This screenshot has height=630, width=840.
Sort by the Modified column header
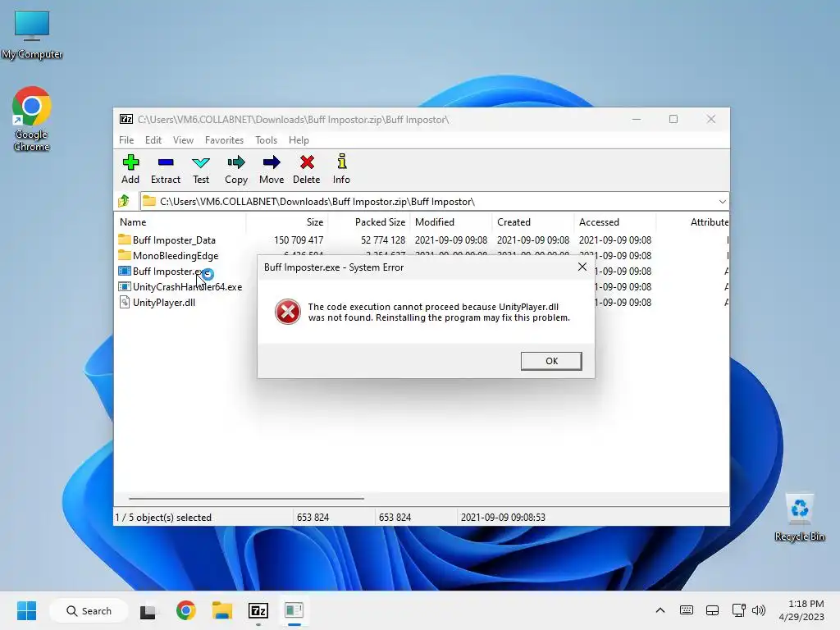(x=451, y=221)
